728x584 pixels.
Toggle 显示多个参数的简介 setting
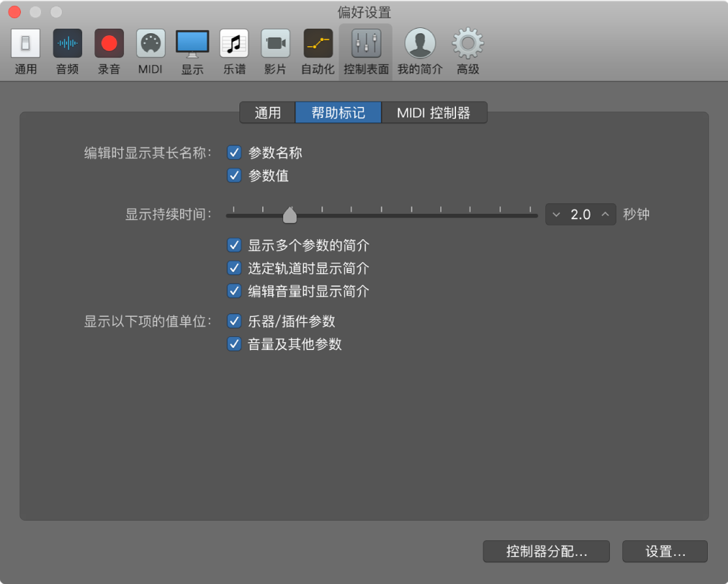click(x=234, y=245)
